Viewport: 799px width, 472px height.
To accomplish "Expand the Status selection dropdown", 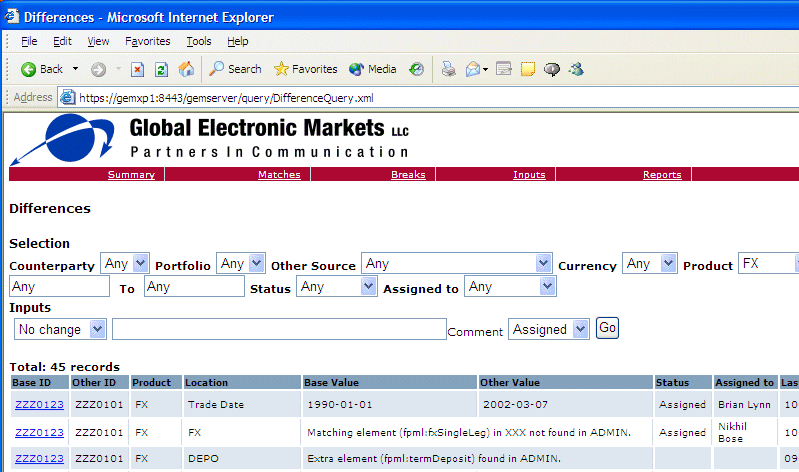I will pos(368,286).
